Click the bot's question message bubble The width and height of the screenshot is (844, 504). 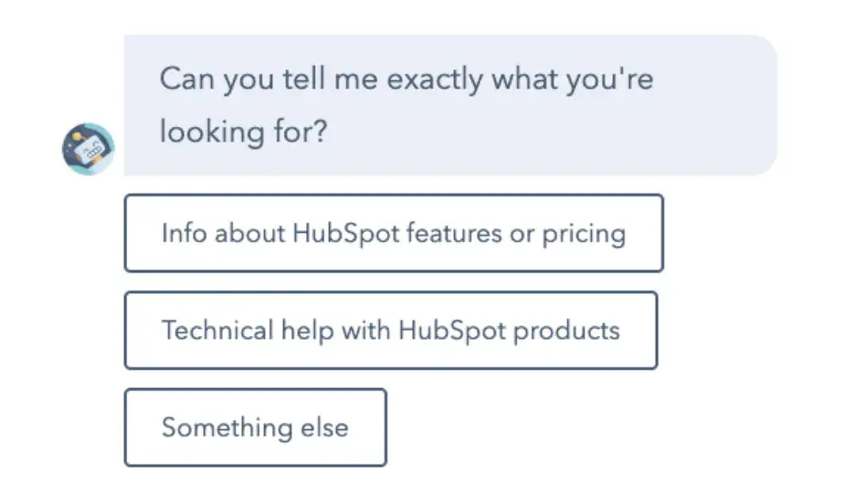pyautogui.click(x=450, y=105)
